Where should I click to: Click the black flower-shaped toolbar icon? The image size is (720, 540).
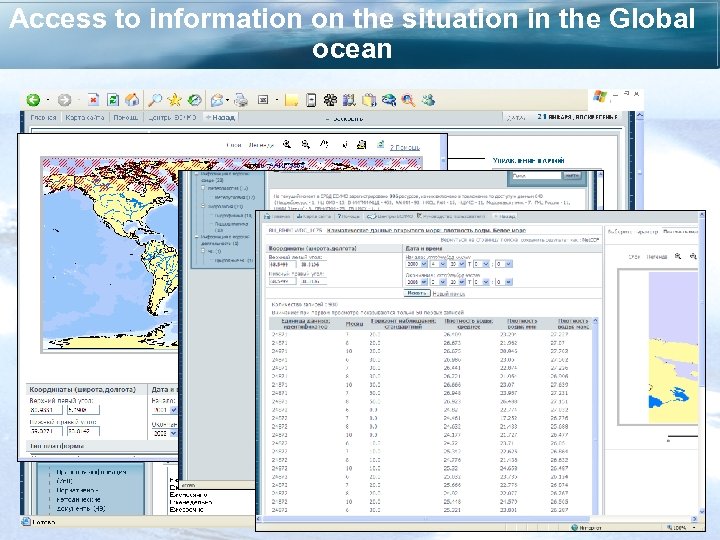tap(330, 100)
